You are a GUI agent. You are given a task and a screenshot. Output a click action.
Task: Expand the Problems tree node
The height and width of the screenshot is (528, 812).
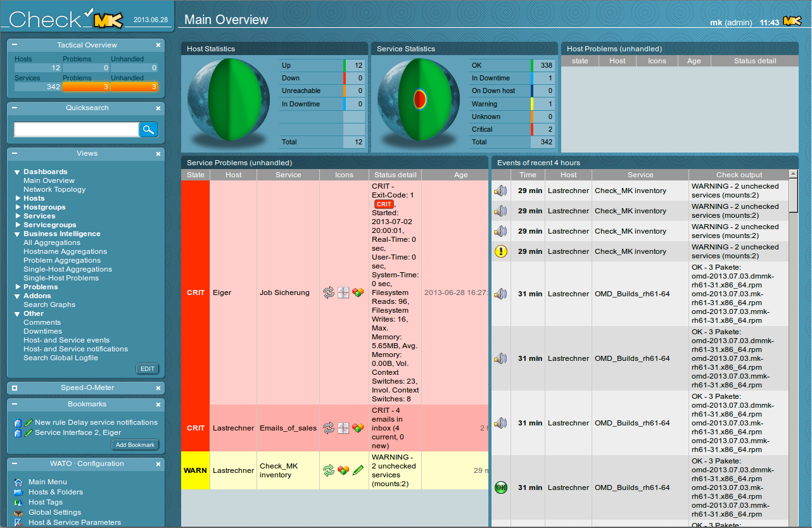click(x=18, y=287)
